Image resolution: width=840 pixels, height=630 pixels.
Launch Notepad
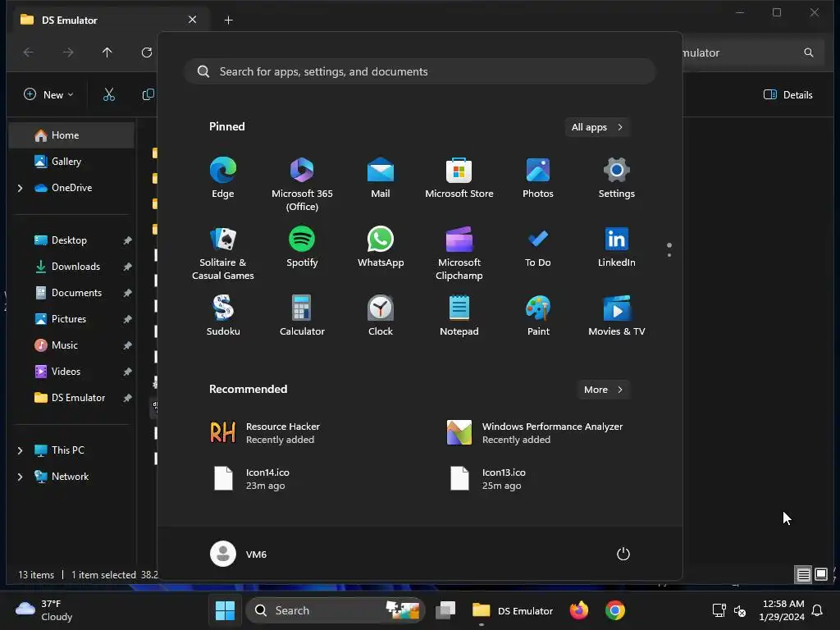point(459,316)
